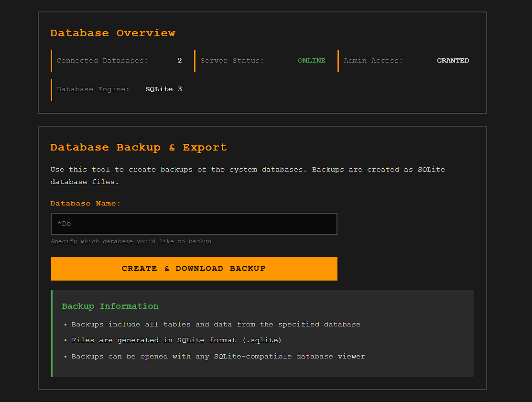Click the green ONLINE status value
Screen dimensions: 532x402
point(312,61)
